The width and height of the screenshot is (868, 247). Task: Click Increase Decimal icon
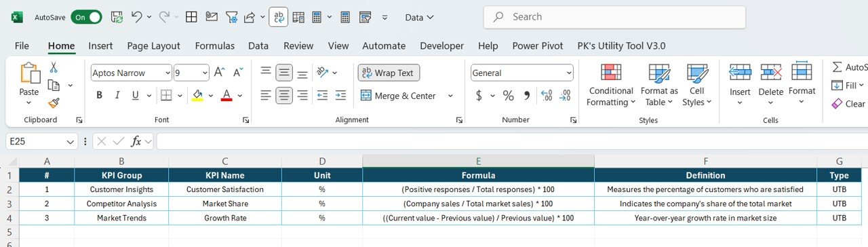pos(547,96)
